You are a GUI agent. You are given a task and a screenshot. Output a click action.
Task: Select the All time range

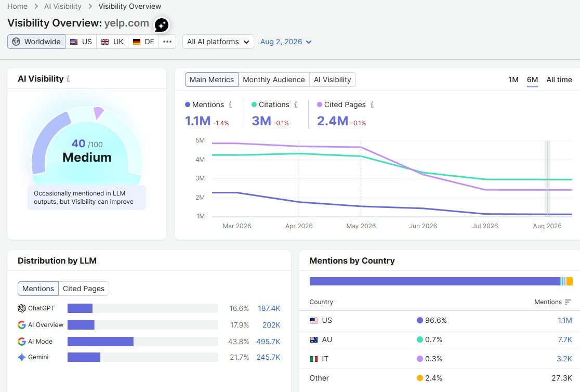pyautogui.click(x=559, y=80)
